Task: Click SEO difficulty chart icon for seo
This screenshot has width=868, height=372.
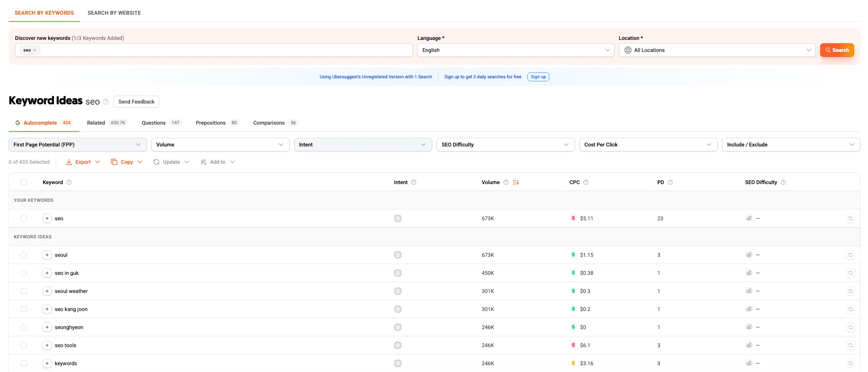Action: tap(749, 218)
